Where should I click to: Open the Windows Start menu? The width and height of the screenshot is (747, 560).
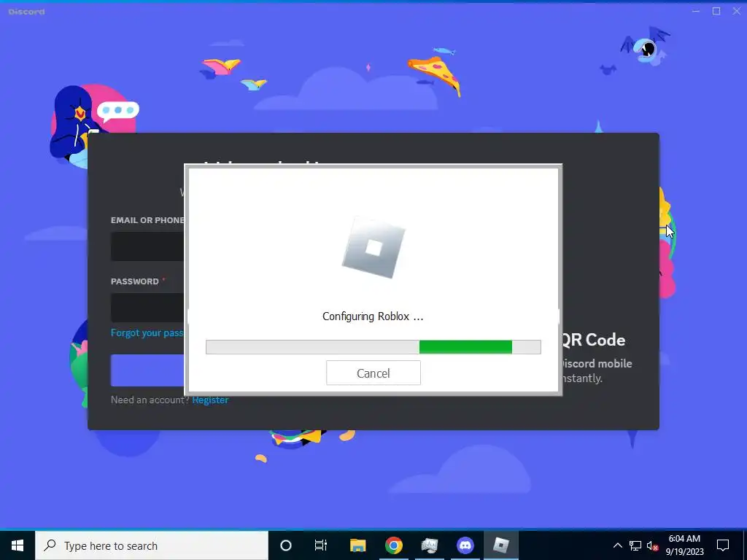[18, 545]
